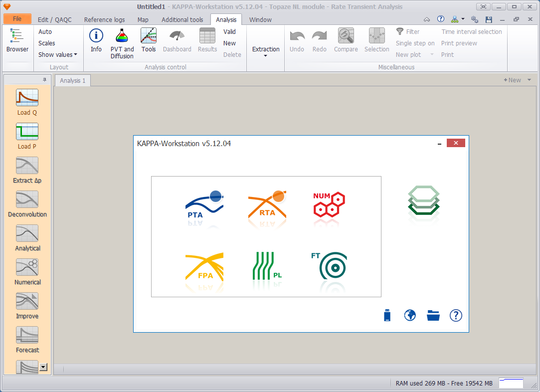This screenshot has height=392, width=540.
Task: Click the Load Q sidebar icon
Action: point(27,102)
